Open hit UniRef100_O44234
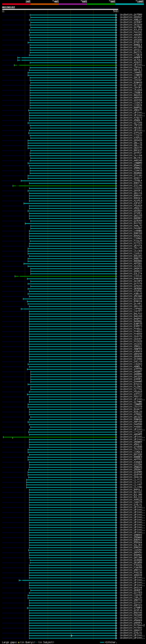 click(x=131, y=477)
